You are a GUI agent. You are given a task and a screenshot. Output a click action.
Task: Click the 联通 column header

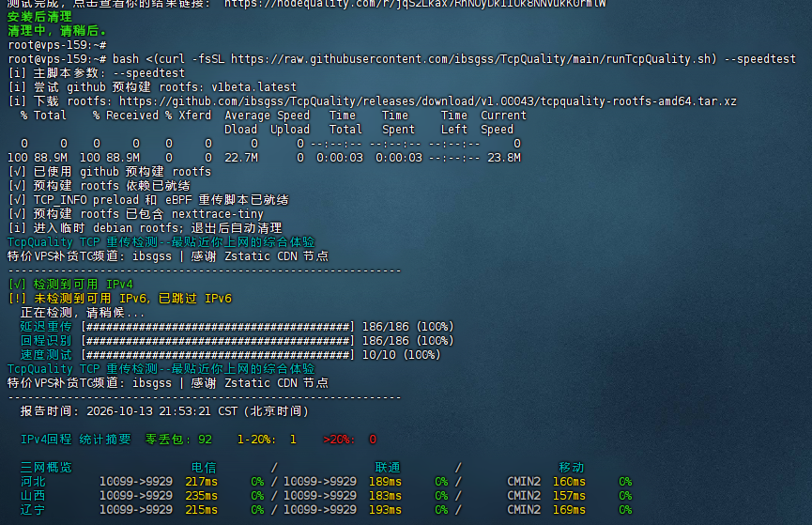[x=388, y=468]
